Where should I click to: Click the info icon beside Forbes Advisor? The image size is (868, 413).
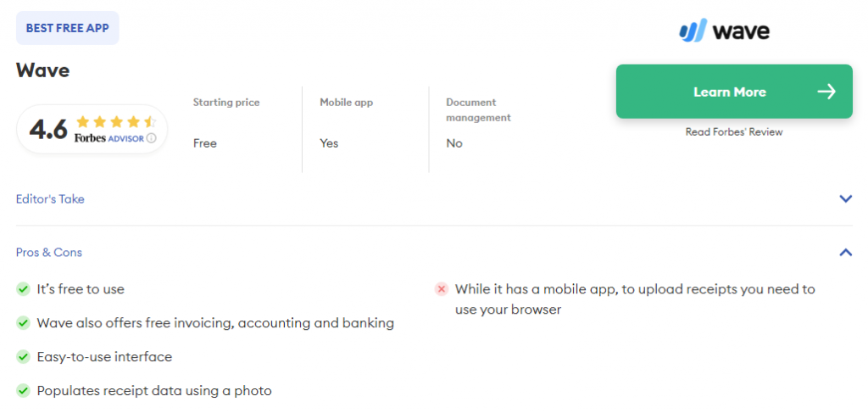tap(151, 137)
